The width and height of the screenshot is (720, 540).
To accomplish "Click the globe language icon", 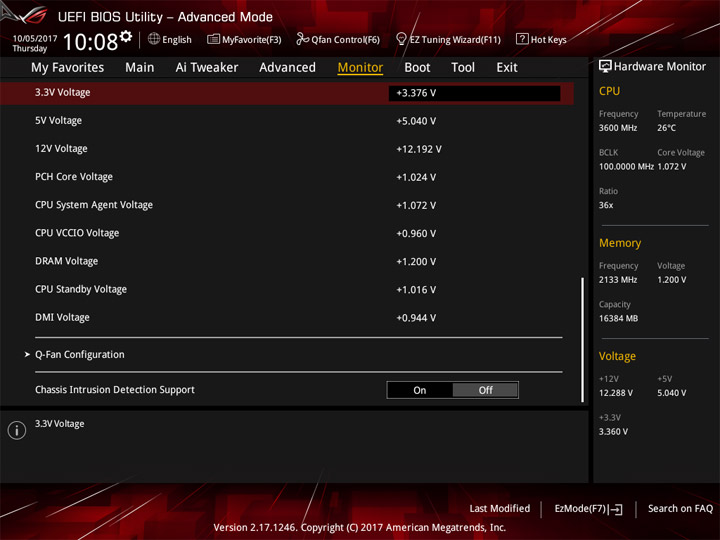I will pos(154,39).
